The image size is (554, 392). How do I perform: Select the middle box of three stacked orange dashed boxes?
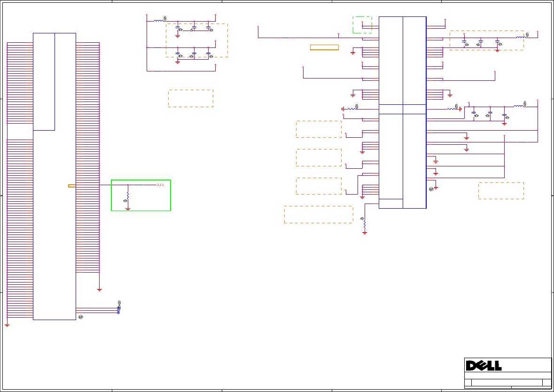(x=319, y=157)
